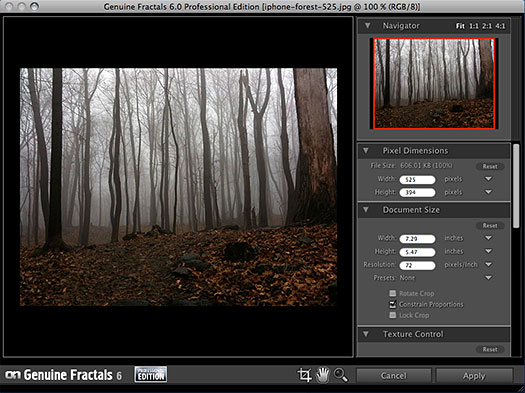Open Document Size width inches dropdown
This screenshot has height=393, width=525.
[489, 238]
